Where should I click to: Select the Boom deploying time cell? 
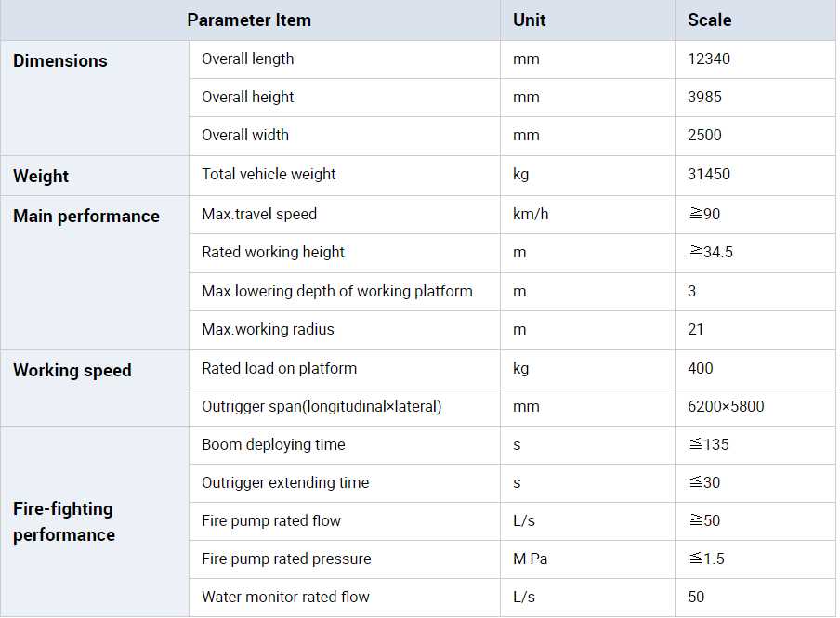(273, 444)
